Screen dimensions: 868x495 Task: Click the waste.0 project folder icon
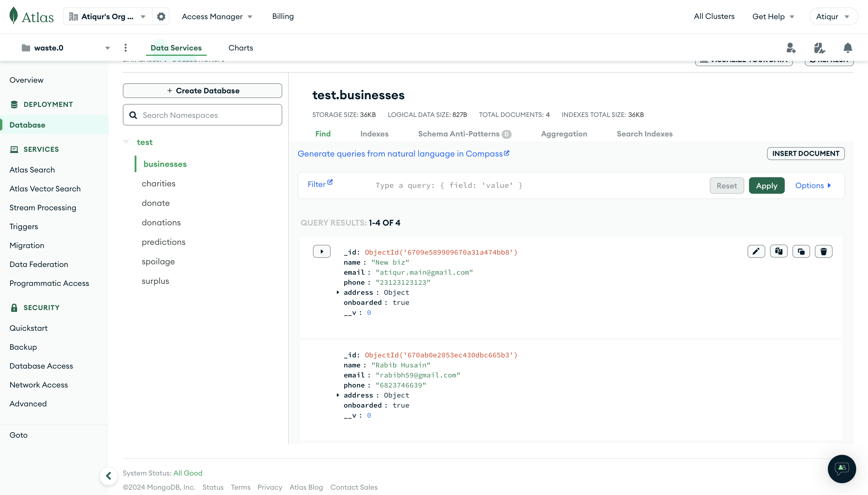click(x=26, y=48)
